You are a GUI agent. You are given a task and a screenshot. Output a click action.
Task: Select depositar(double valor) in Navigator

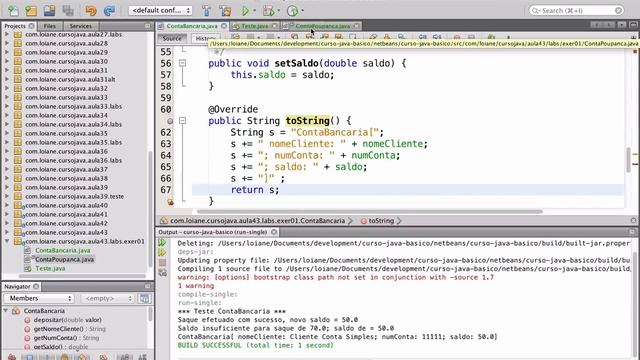point(67,320)
